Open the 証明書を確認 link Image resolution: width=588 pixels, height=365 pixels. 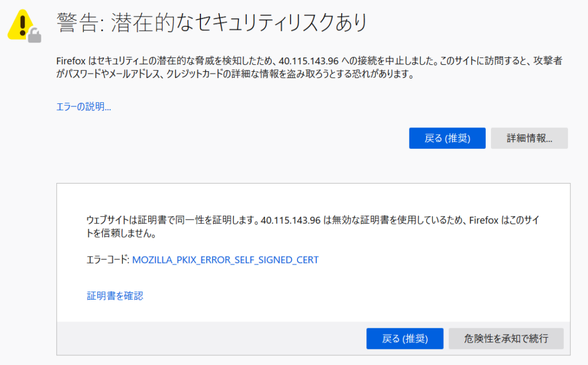(x=115, y=296)
